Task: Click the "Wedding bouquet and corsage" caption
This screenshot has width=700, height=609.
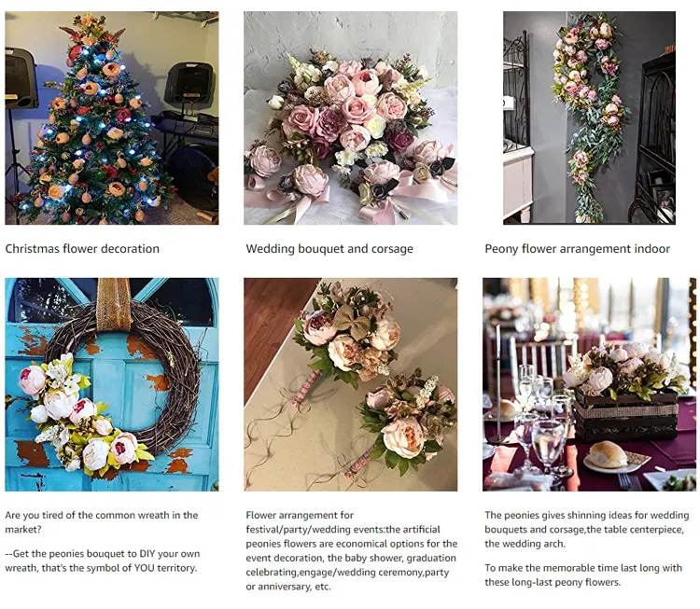Action: pos(329,248)
